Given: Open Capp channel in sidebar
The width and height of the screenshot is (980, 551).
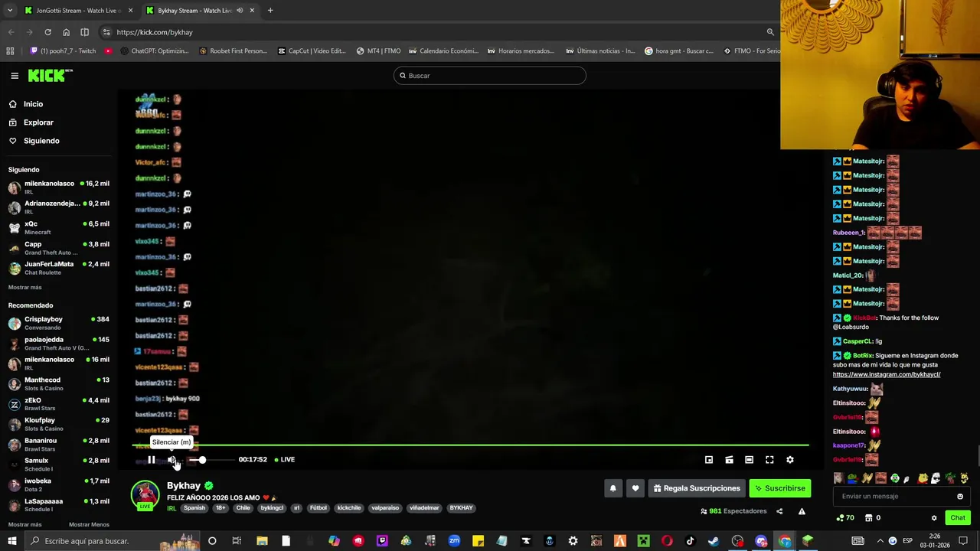Looking at the screenshot, I should tap(59, 248).
